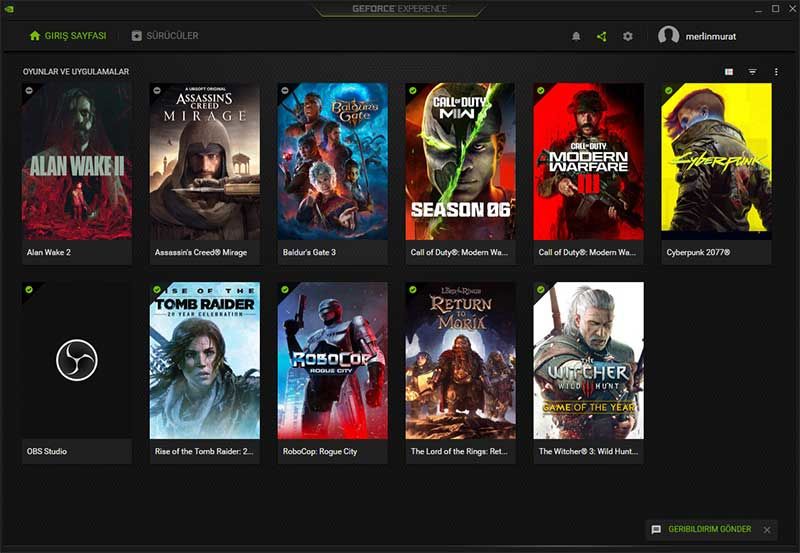The height and width of the screenshot is (553, 800).
Task: Click 'Assassin's Creed® Mirage' title label
Action: pos(201,252)
